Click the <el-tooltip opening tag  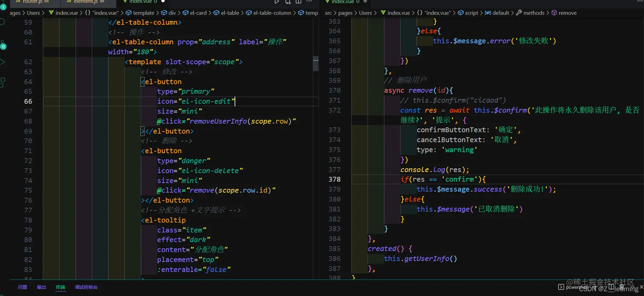coord(164,220)
